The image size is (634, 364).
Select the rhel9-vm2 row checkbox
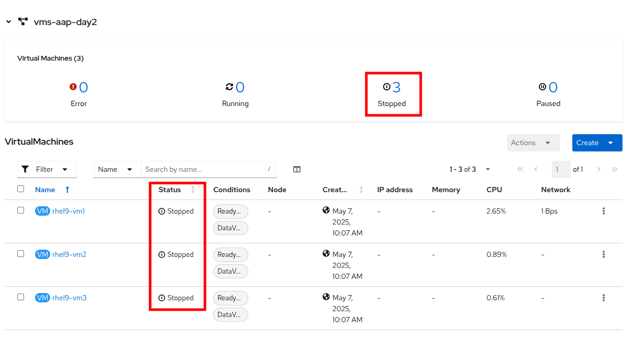(x=21, y=253)
